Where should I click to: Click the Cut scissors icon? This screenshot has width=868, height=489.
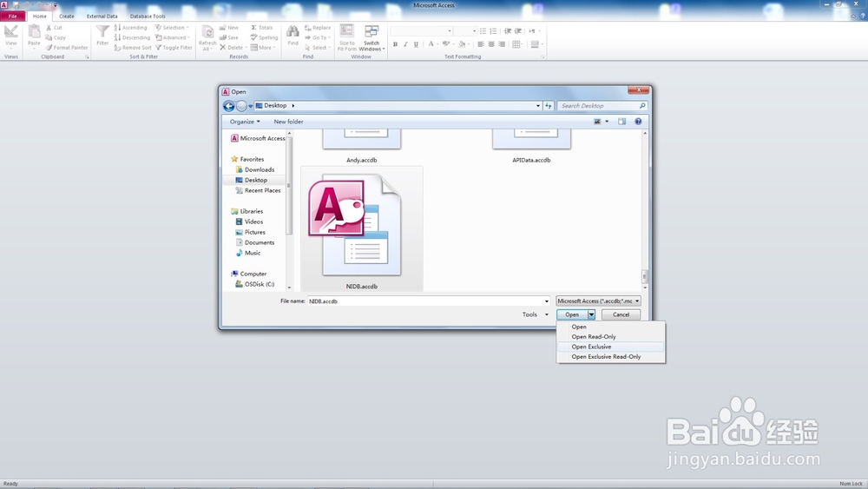pyautogui.click(x=49, y=28)
